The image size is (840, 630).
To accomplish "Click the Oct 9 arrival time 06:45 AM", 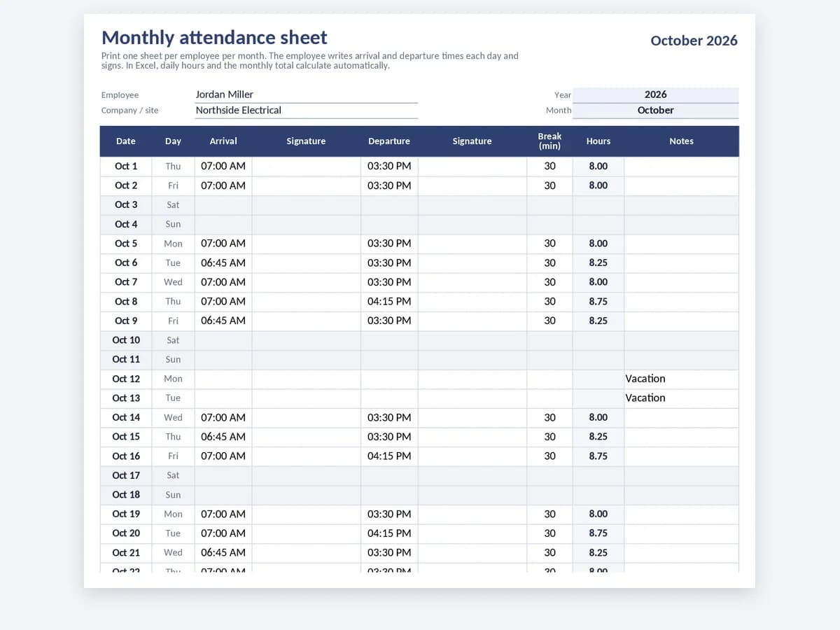I will tap(223, 321).
